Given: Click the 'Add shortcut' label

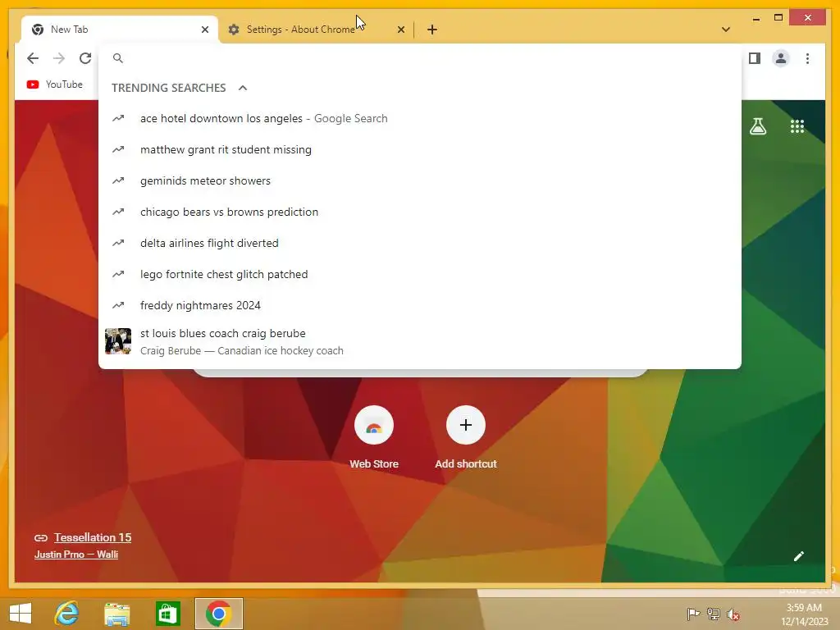Looking at the screenshot, I should coord(466,464).
